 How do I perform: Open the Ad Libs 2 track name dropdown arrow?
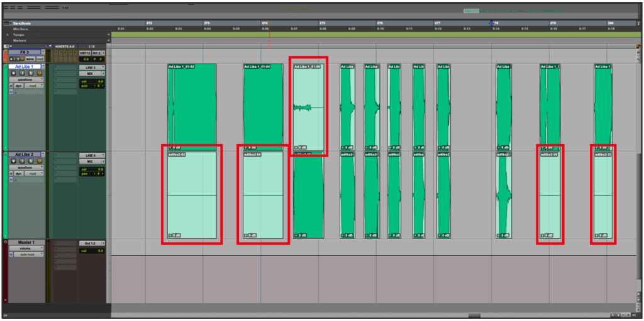point(43,154)
